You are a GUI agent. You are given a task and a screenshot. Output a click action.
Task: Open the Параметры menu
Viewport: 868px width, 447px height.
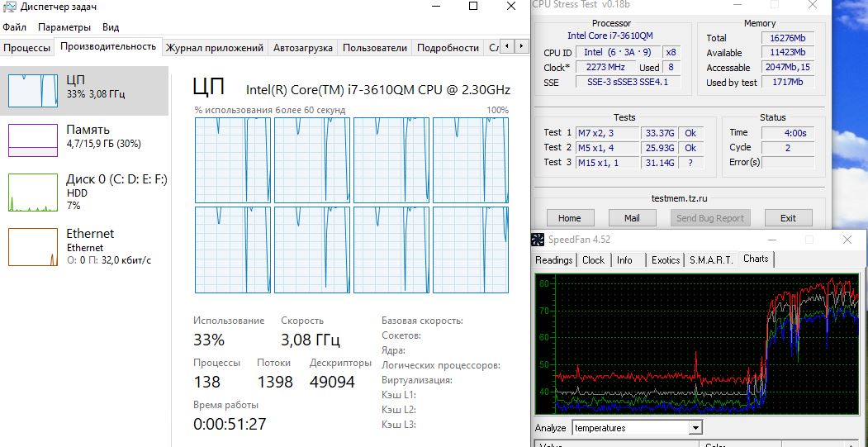64,27
